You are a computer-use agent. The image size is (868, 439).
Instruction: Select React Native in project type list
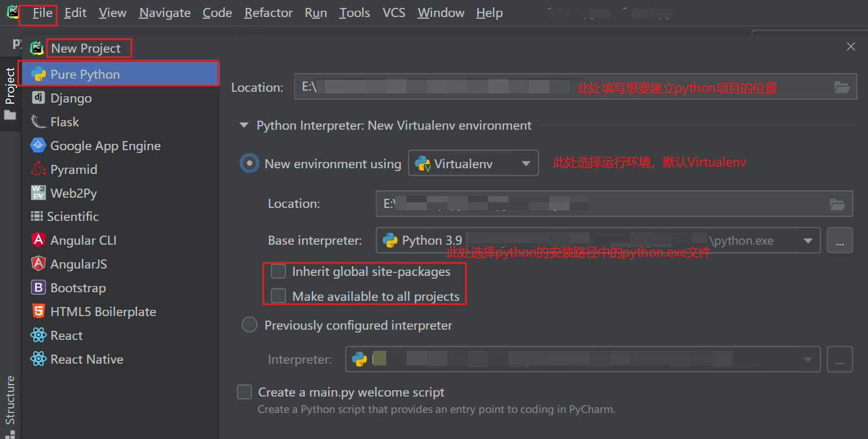pyautogui.click(x=120, y=359)
